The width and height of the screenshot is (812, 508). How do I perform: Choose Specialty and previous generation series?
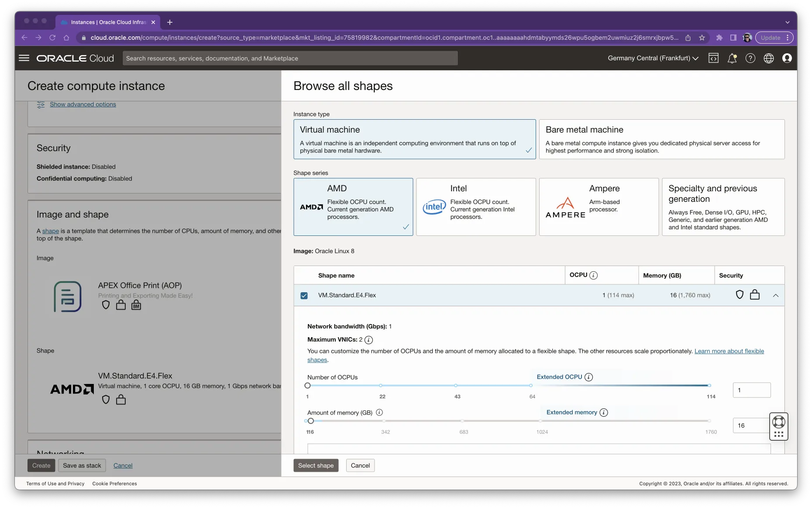point(723,207)
